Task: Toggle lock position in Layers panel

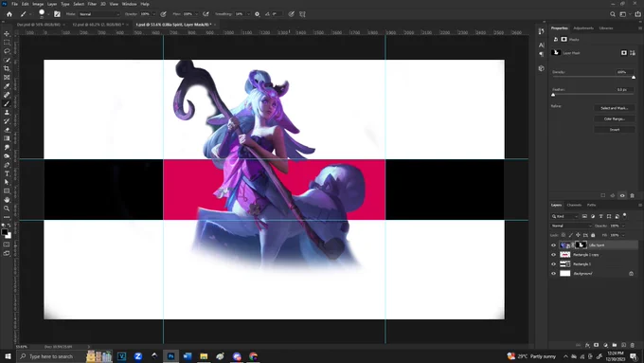Action: [x=578, y=235]
